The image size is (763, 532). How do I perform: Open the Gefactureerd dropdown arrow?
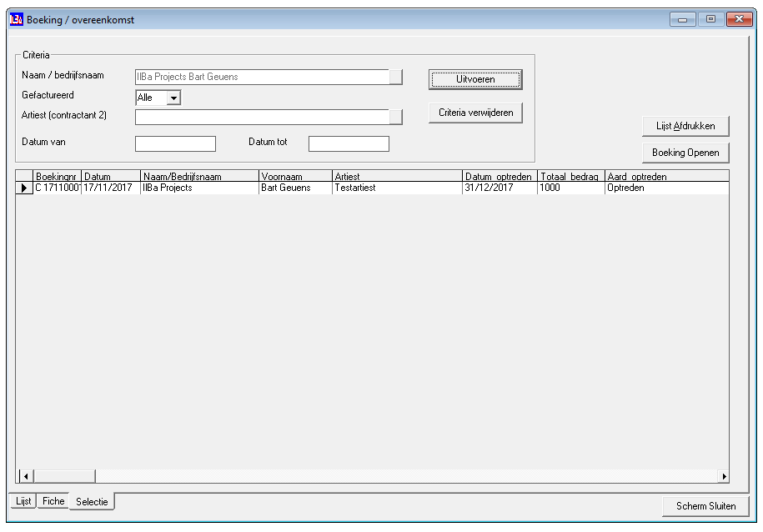pyautogui.click(x=173, y=98)
